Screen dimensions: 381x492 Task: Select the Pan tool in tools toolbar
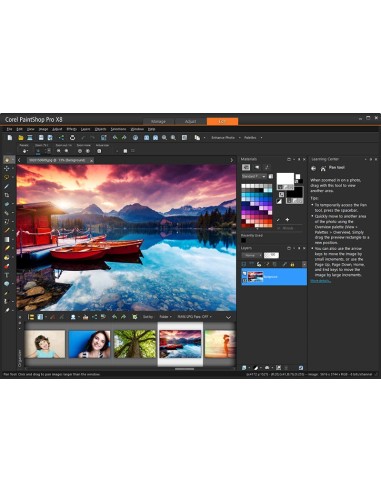7,160
